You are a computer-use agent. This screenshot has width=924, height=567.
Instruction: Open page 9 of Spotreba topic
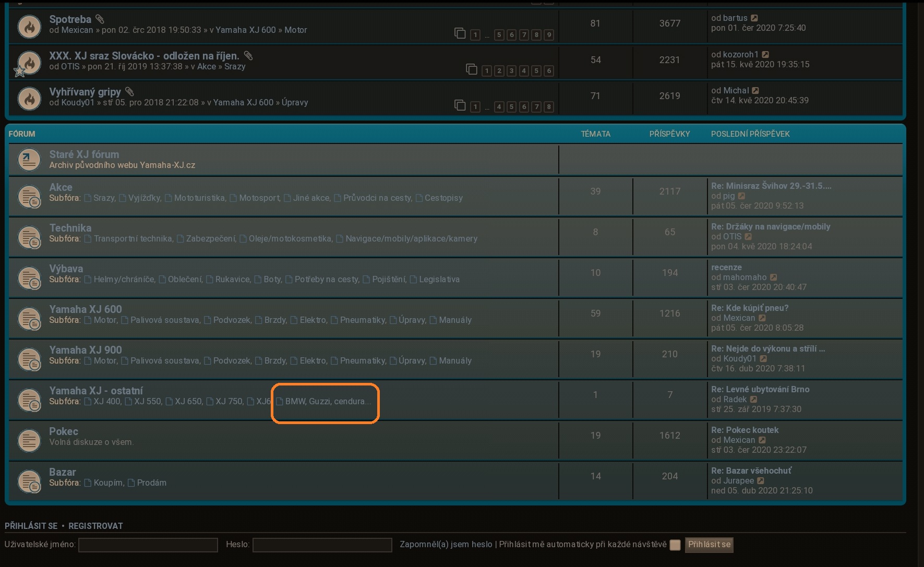[x=548, y=35]
